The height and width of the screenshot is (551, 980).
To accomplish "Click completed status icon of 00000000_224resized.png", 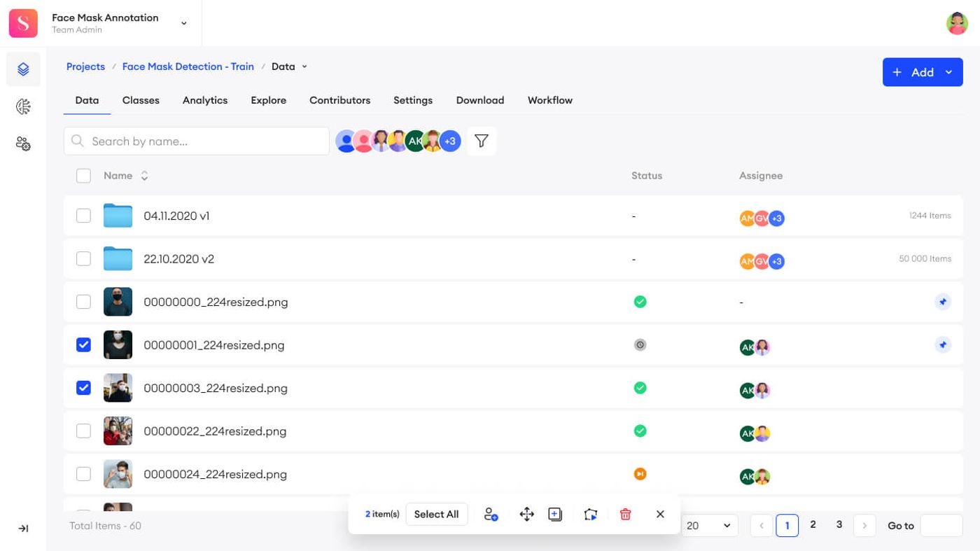I will coord(640,302).
